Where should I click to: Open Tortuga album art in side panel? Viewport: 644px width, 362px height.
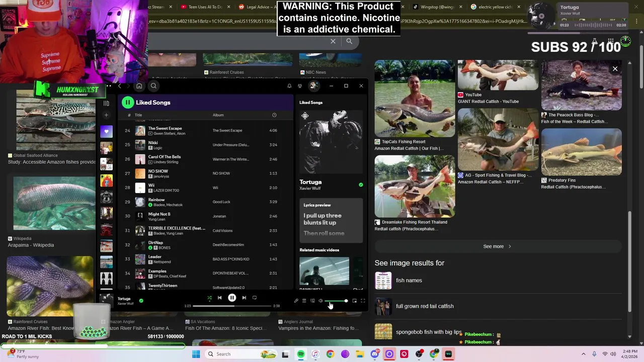(x=331, y=141)
